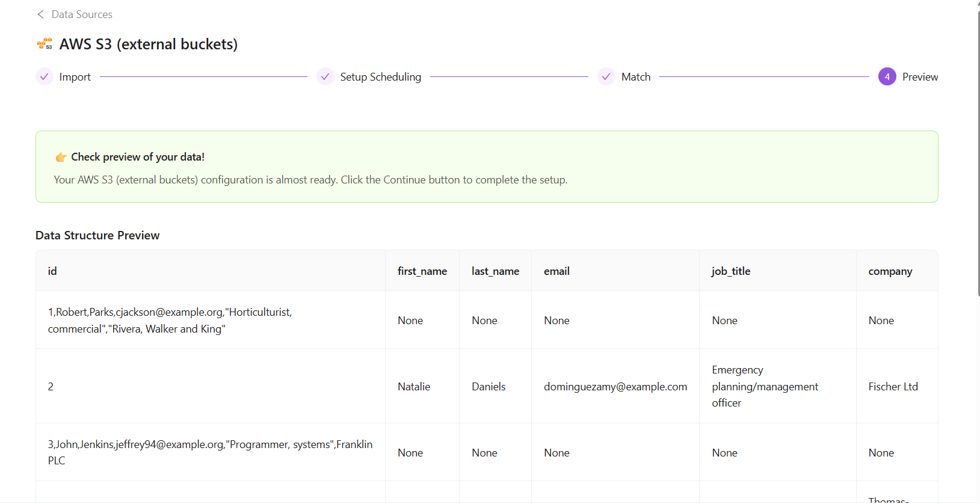The image size is (980, 504).
Task: Click the email column header
Action: pos(556,271)
